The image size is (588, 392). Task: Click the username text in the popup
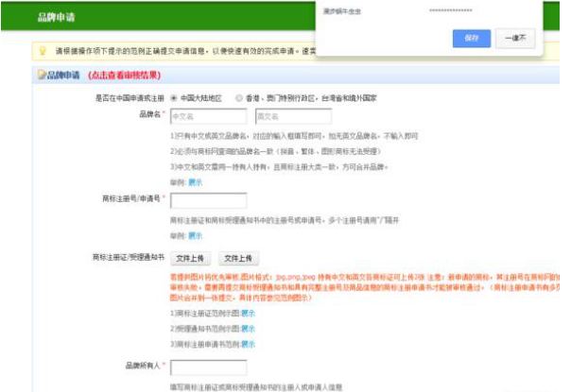click(342, 11)
